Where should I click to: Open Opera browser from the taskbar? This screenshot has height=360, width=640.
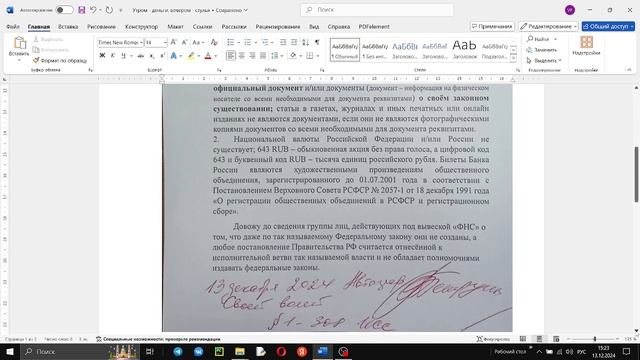[281, 351]
